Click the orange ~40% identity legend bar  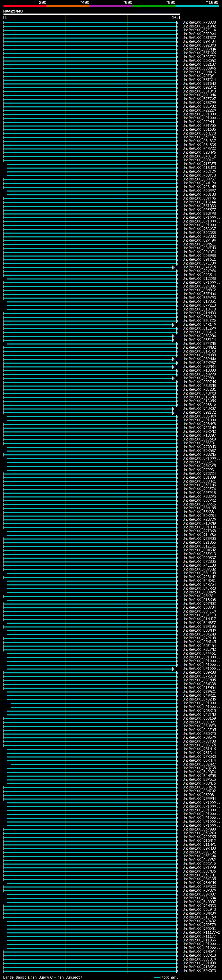pyautogui.click(x=68, y=6)
